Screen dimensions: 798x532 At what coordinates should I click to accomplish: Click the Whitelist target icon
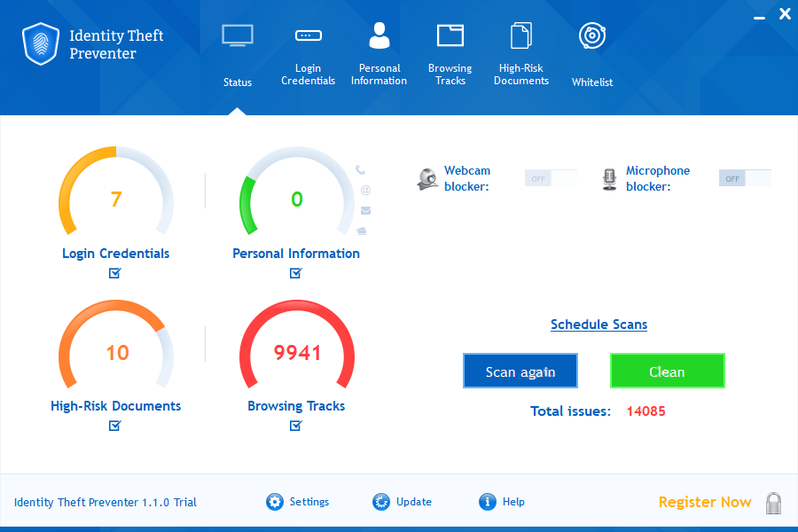click(x=592, y=35)
